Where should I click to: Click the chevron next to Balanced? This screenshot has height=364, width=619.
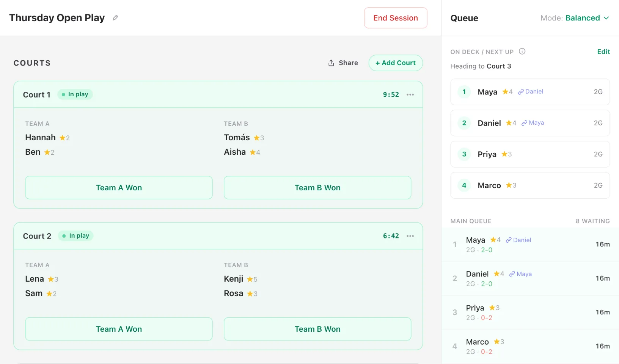coord(606,18)
